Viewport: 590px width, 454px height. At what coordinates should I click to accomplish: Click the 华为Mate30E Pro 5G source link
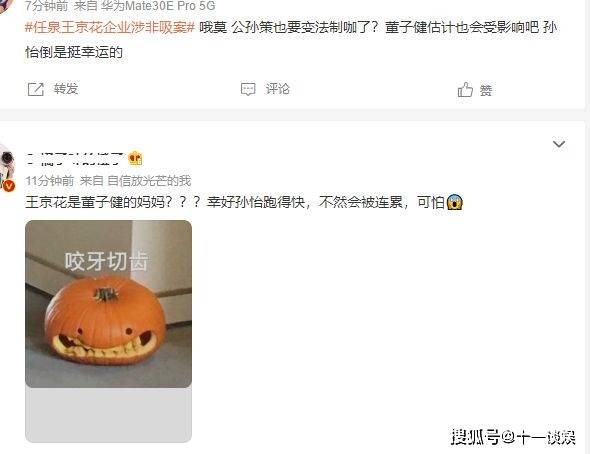tap(158, 6)
